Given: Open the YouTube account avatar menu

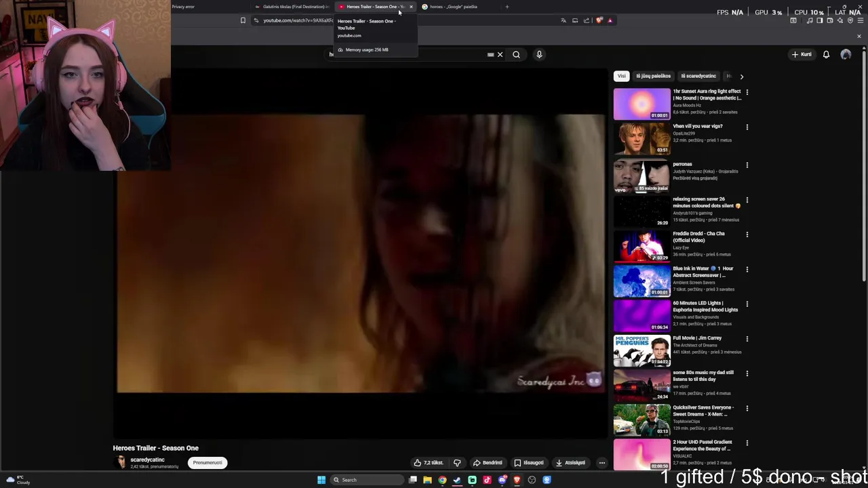Looking at the screenshot, I should click(846, 54).
